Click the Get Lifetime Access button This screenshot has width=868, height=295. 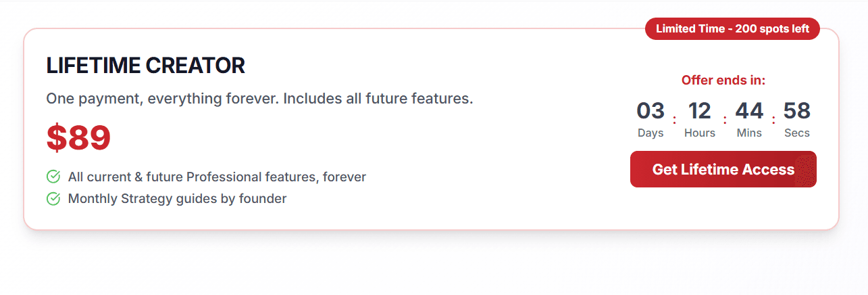click(x=723, y=169)
